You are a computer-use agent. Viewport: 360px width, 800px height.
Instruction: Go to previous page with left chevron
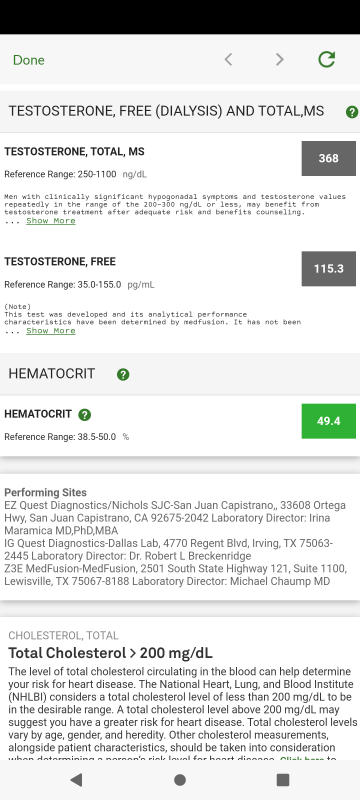[x=228, y=60]
